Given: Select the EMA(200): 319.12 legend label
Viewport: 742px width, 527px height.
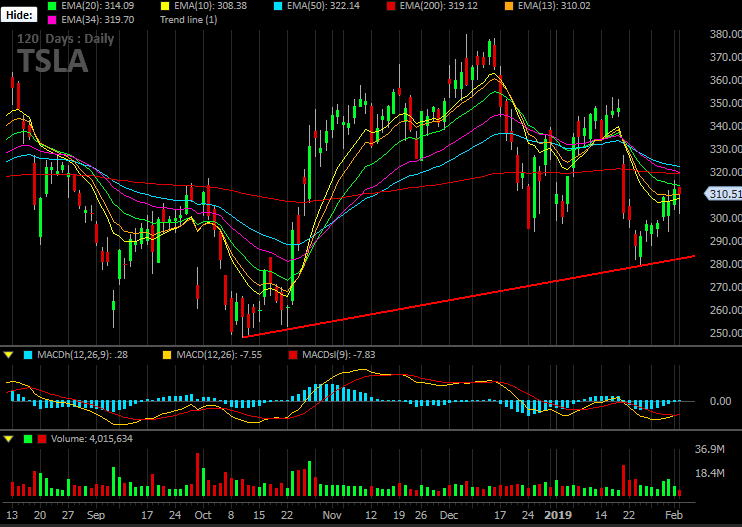Looking at the screenshot, I should (x=439, y=6).
